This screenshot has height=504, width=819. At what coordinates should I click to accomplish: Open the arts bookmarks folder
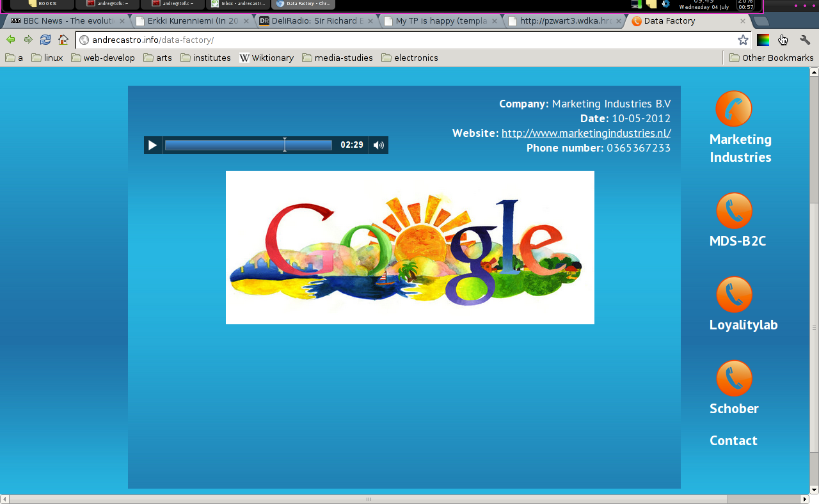click(157, 58)
